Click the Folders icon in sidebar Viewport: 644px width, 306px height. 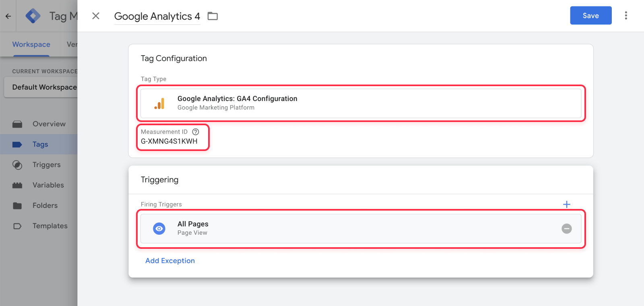coord(17,206)
